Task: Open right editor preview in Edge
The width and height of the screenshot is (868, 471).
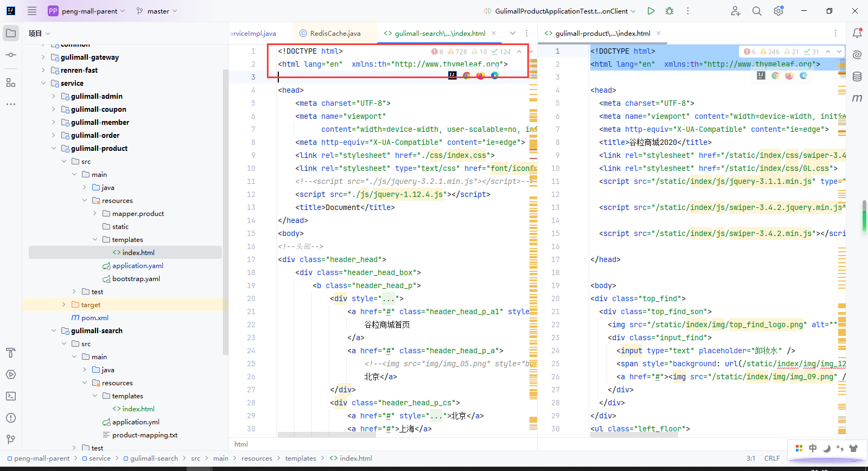Action: point(803,75)
